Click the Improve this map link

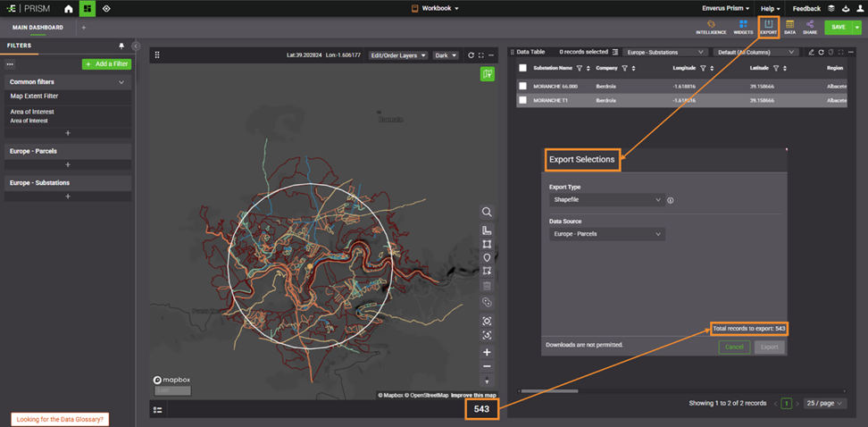(473, 395)
